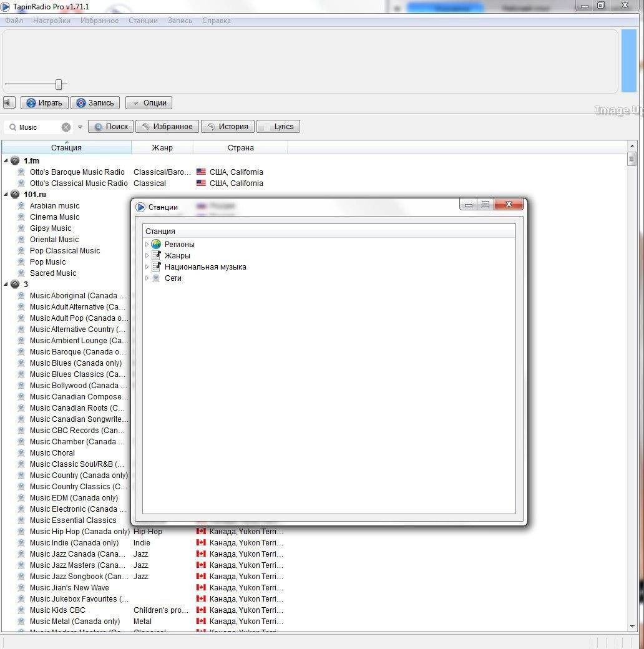The height and width of the screenshot is (649, 644).
Task: Click the station icon for Music Essential Classics
Action: click(x=21, y=520)
